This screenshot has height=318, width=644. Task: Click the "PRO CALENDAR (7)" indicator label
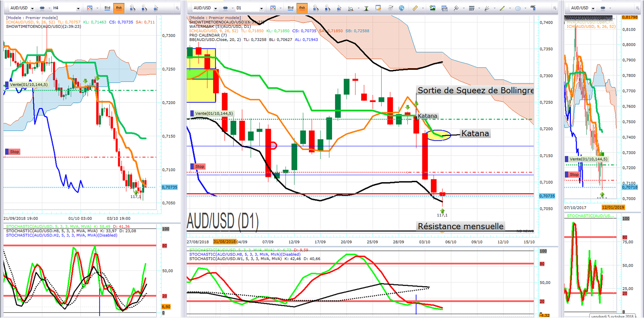[208, 35]
